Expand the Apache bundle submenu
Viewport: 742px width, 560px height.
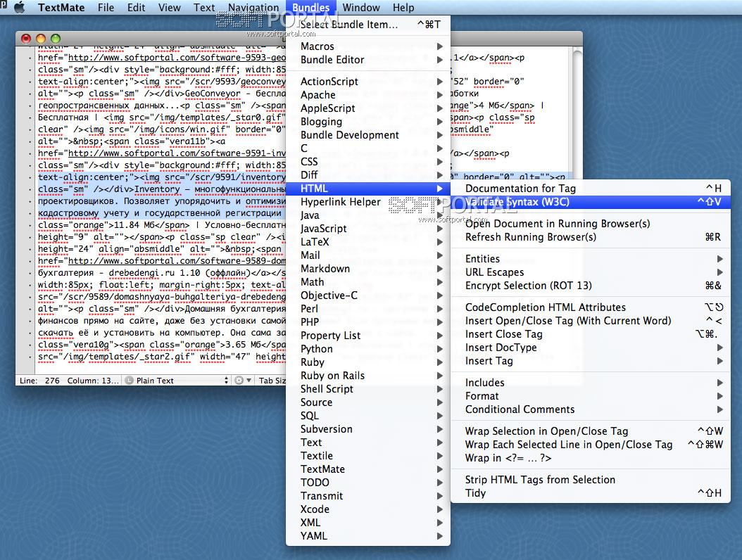(x=368, y=94)
